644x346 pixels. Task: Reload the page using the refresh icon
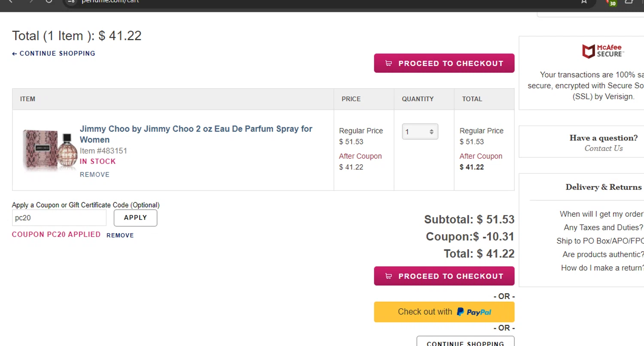tap(49, 1)
